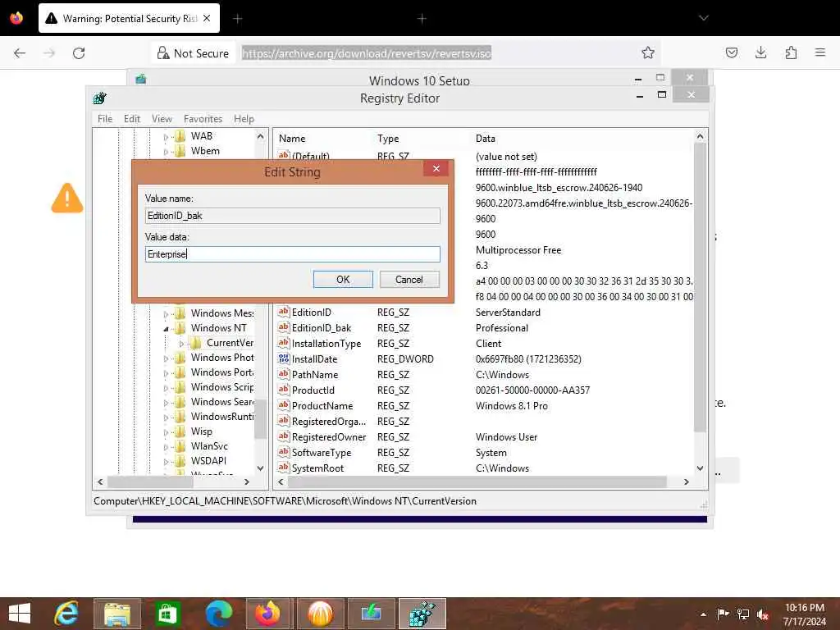Show hidden system tray icons
The image size is (840, 630).
(x=703, y=614)
